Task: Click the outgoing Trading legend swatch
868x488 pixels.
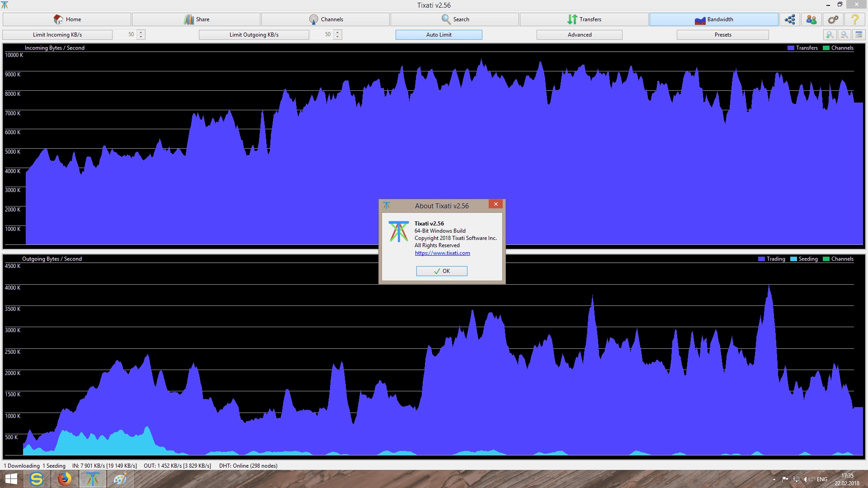Action: [761, 259]
